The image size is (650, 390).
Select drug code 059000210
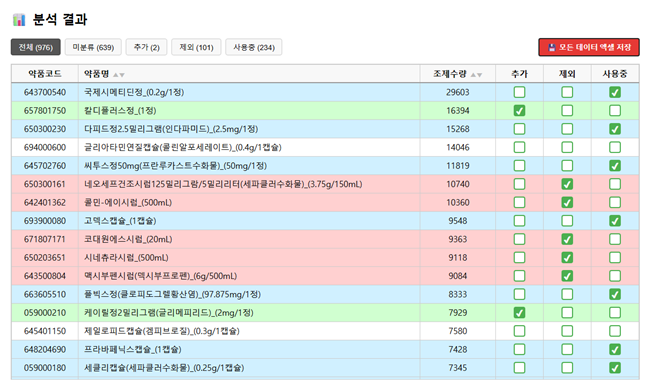[45, 312]
